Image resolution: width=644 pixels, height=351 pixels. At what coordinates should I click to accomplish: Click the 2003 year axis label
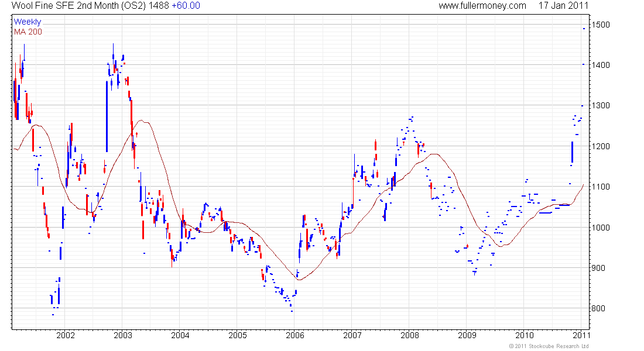pos(123,335)
